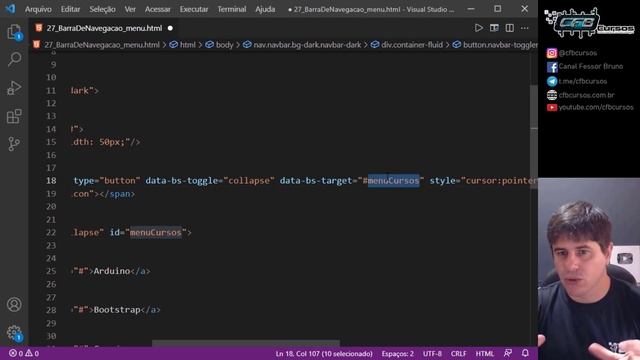Click the Facebook Canal Fessor Bruno entry
Image resolution: width=640 pixels, height=360 pixels.
tap(585, 67)
